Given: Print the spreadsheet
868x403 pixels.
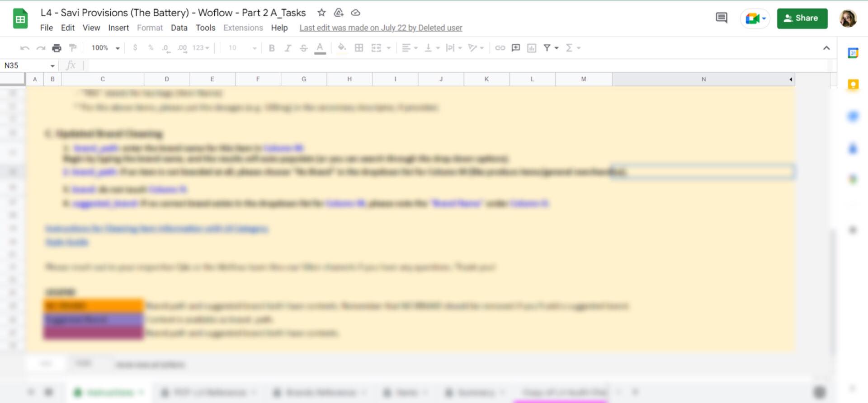Looking at the screenshot, I should (x=57, y=48).
